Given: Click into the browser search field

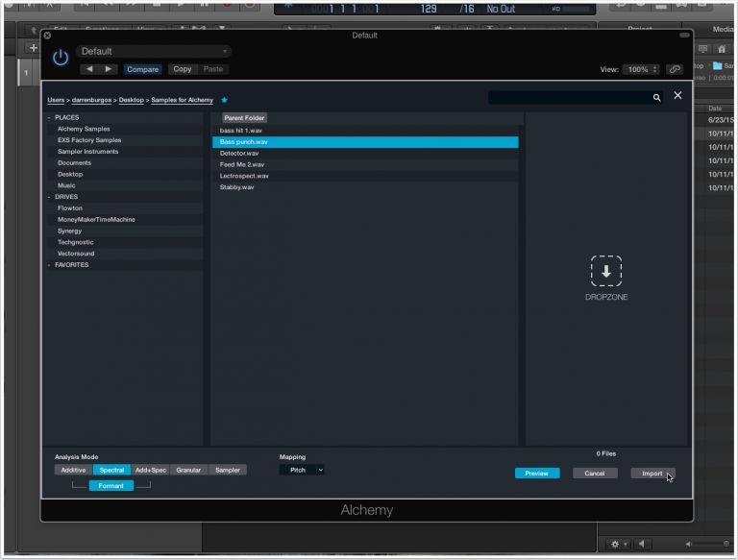Looking at the screenshot, I should [x=570, y=97].
